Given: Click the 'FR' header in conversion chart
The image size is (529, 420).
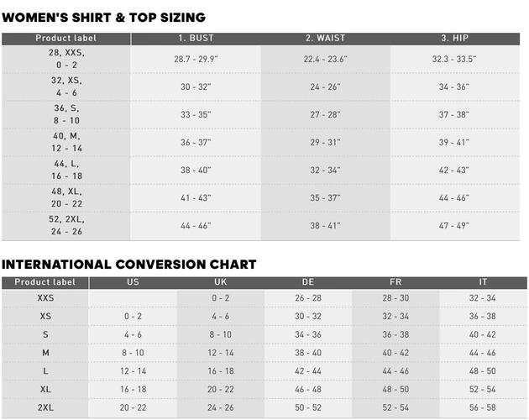Looking at the screenshot, I should tap(395, 282).
